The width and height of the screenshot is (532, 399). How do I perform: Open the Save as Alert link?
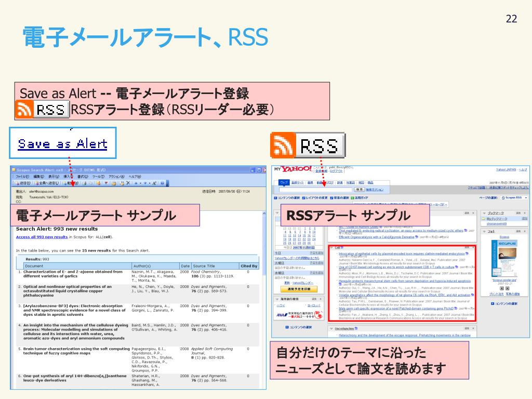(x=62, y=144)
